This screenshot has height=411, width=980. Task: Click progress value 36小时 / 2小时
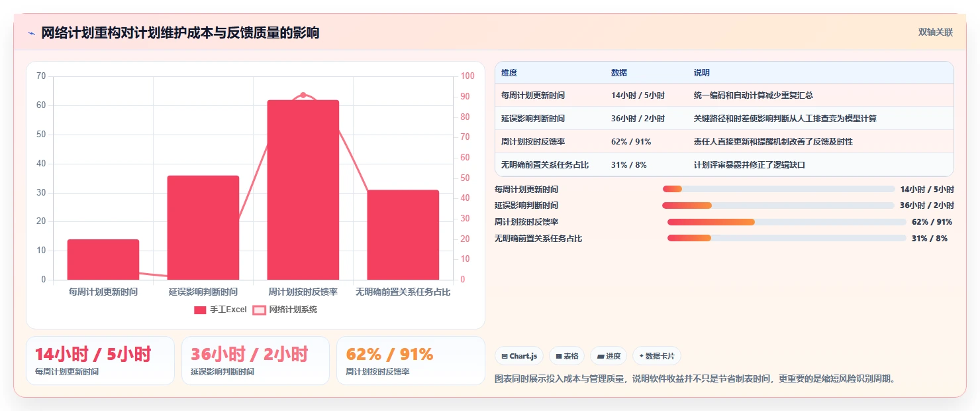click(927, 206)
